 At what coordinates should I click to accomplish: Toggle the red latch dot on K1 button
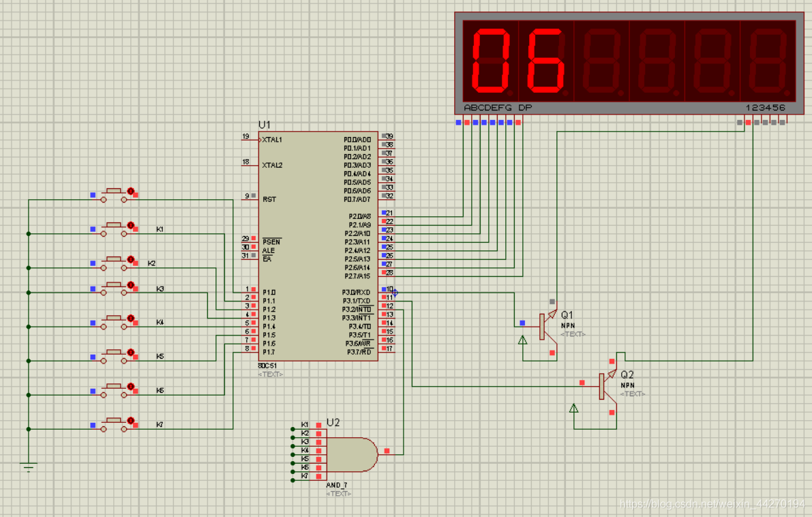130,225
